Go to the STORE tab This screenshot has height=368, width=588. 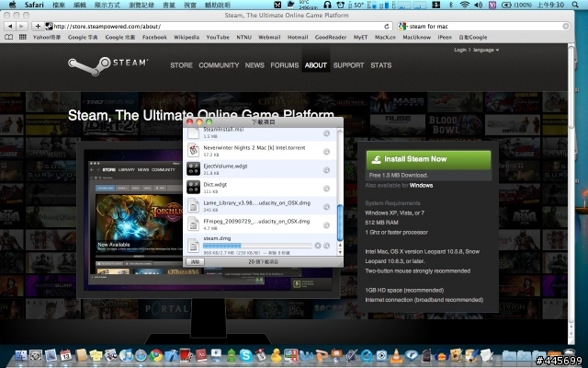pyautogui.click(x=181, y=65)
